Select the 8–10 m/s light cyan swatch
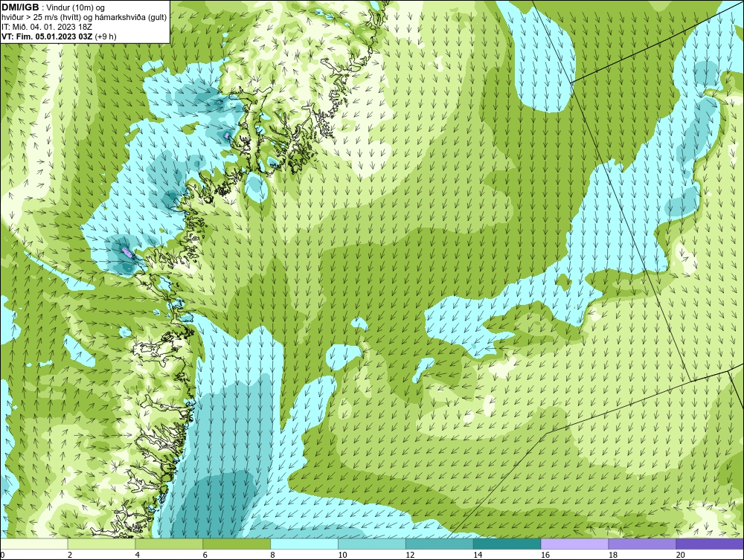This screenshot has width=744, height=560. click(x=304, y=544)
